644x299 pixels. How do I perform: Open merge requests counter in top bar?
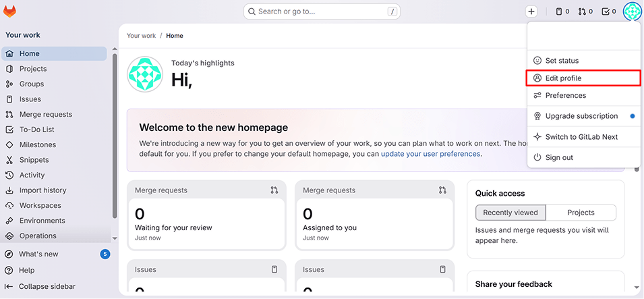(585, 11)
